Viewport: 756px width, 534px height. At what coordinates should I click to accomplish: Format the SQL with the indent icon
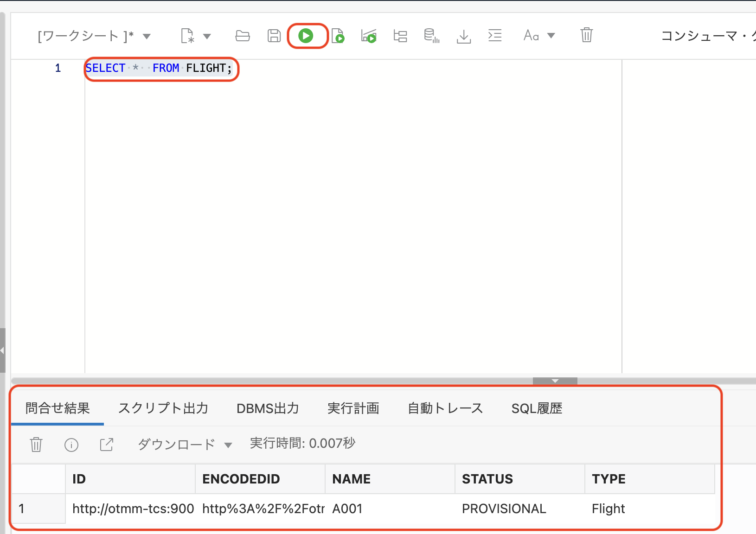tap(495, 36)
